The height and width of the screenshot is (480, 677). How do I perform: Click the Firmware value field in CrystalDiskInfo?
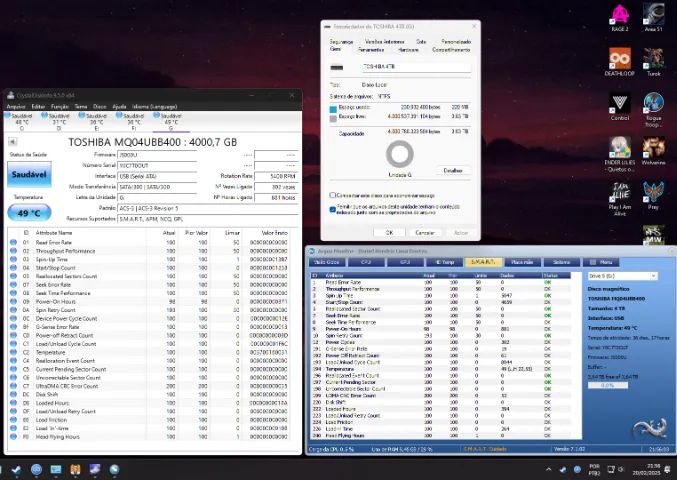click(157, 155)
